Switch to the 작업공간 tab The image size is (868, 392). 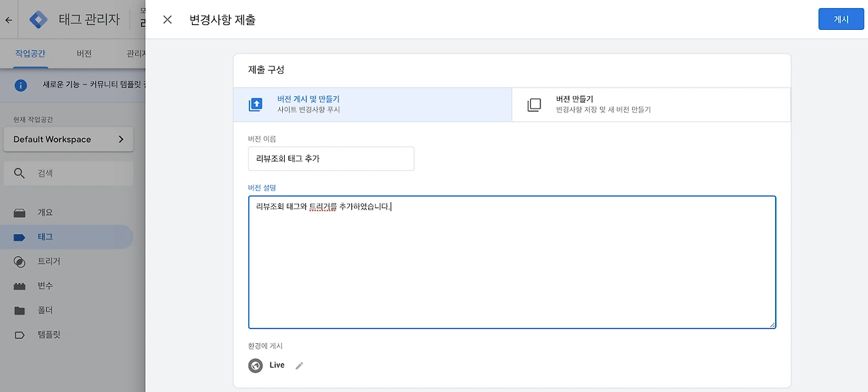click(x=31, y=54)
